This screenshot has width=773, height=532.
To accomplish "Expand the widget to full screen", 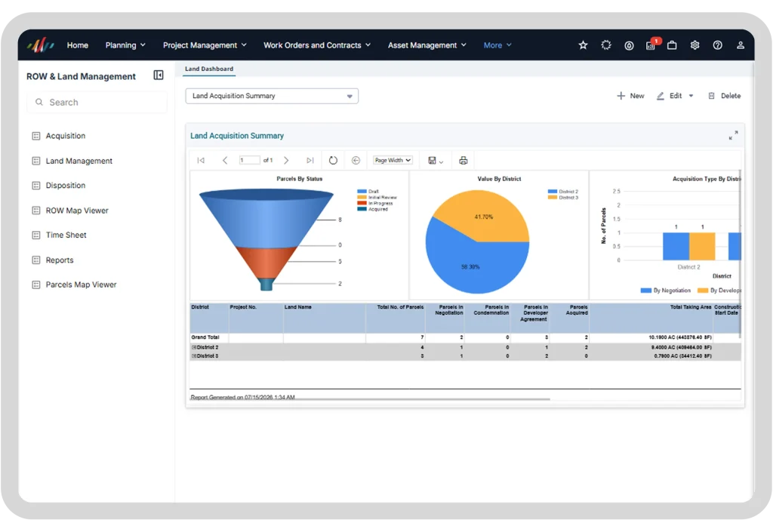I will [x=733, y=136].
